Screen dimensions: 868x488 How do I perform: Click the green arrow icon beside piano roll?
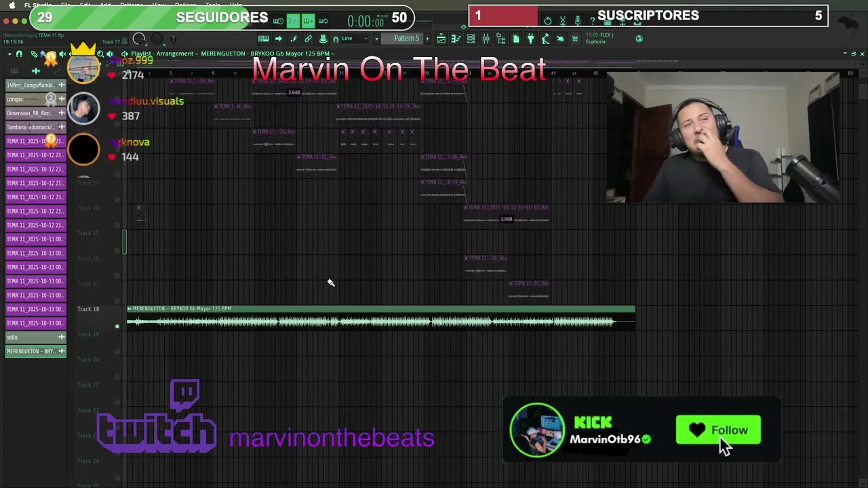[279, 39]
